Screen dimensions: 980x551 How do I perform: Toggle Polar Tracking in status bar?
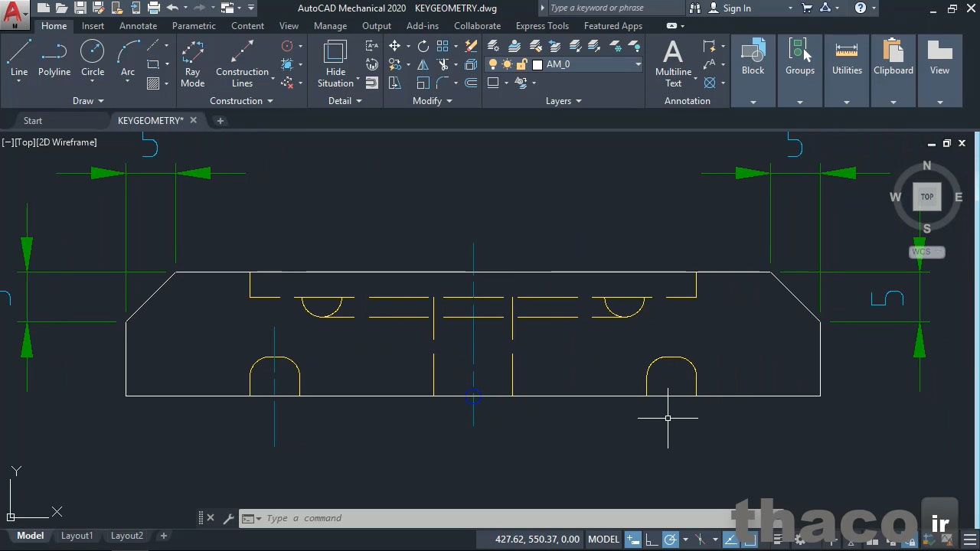[x=670, y=539]
